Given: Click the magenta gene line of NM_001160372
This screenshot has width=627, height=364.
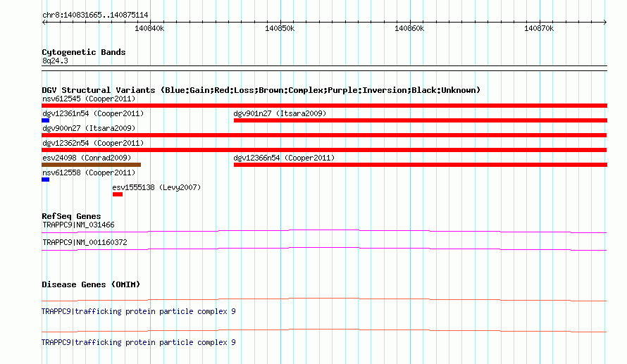Looking at the screenshot, I should point(324,249).
